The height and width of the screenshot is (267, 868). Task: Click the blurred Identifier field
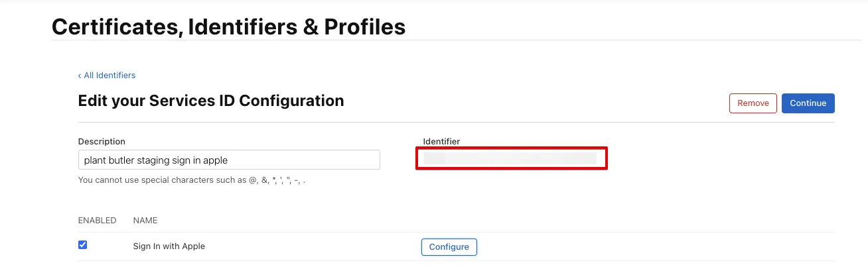[510, 159]
